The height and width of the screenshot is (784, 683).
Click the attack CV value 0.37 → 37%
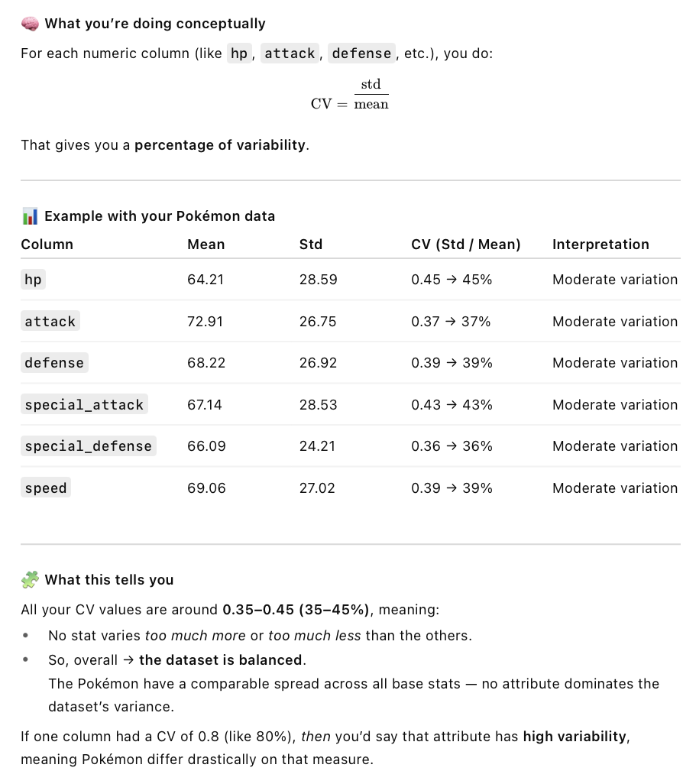[451, 321]
